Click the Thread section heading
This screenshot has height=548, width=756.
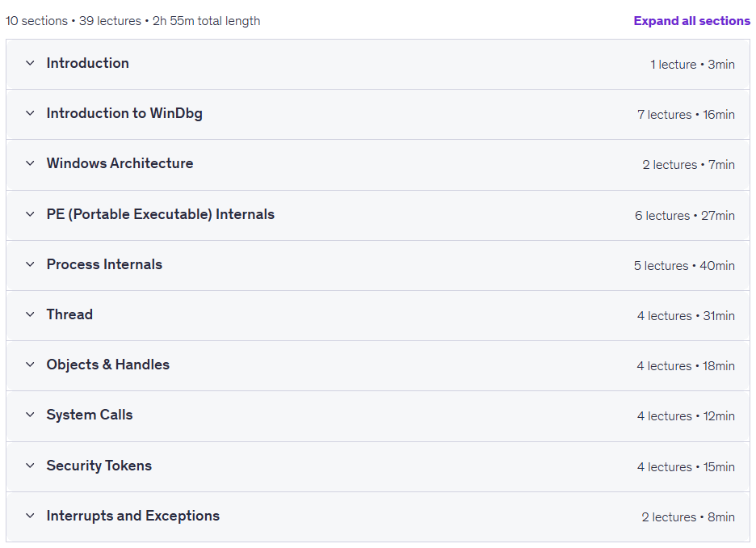tap(69, 314)
